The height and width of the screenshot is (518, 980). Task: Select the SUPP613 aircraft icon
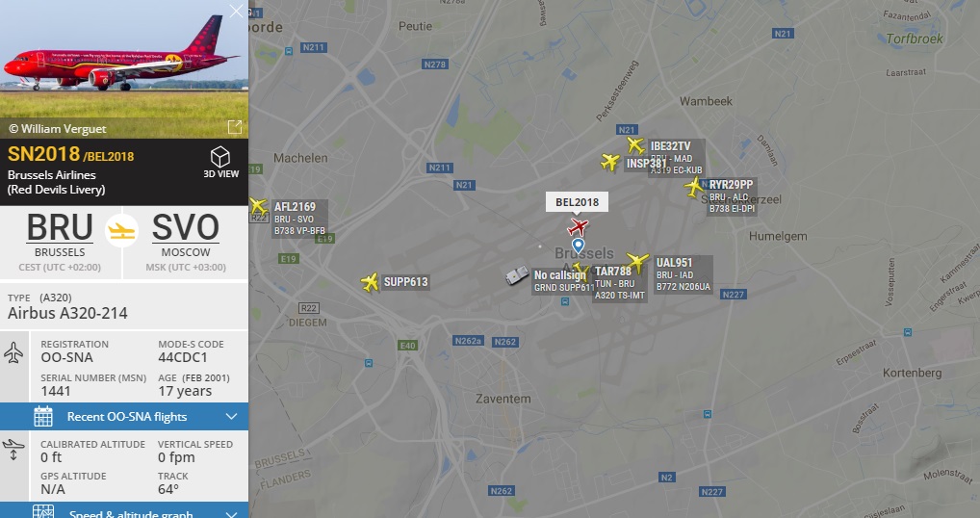coord(370,282)
